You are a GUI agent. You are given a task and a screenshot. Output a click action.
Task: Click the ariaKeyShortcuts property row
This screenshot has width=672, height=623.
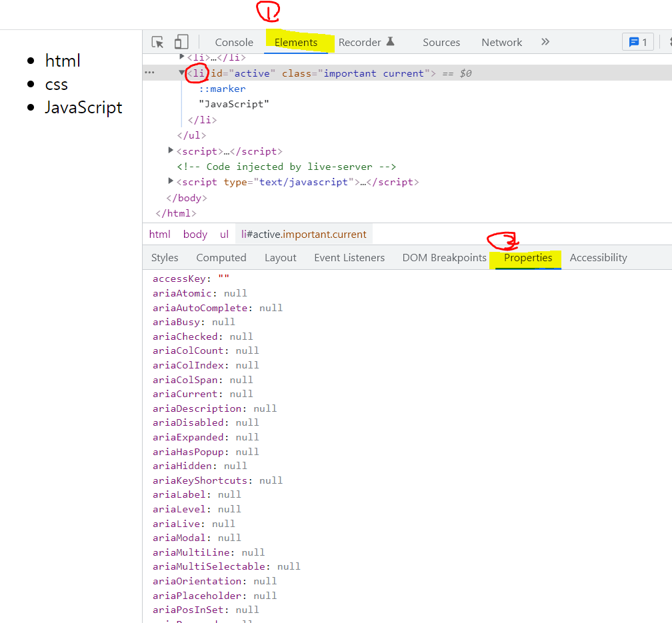[x=217, y=481]
